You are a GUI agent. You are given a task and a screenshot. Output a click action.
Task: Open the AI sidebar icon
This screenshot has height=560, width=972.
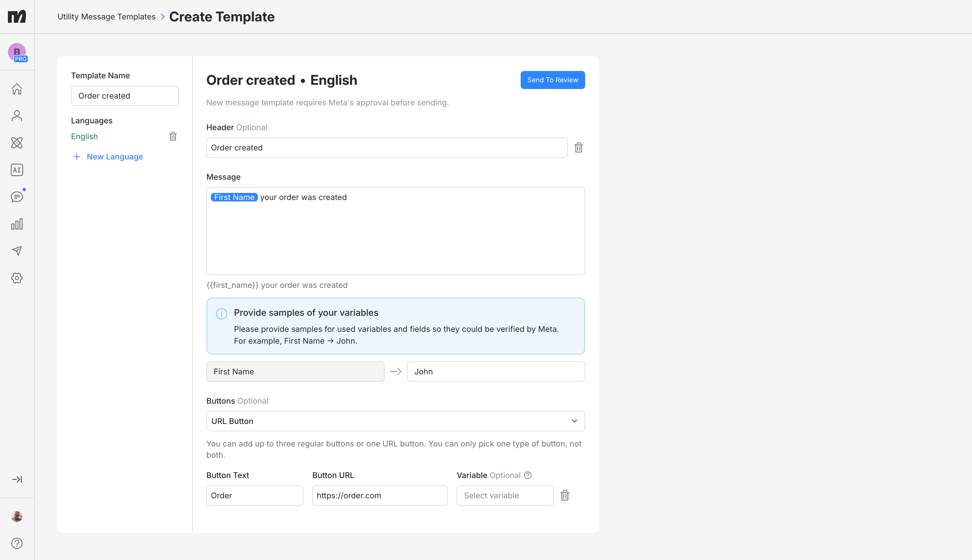(17, 170)
